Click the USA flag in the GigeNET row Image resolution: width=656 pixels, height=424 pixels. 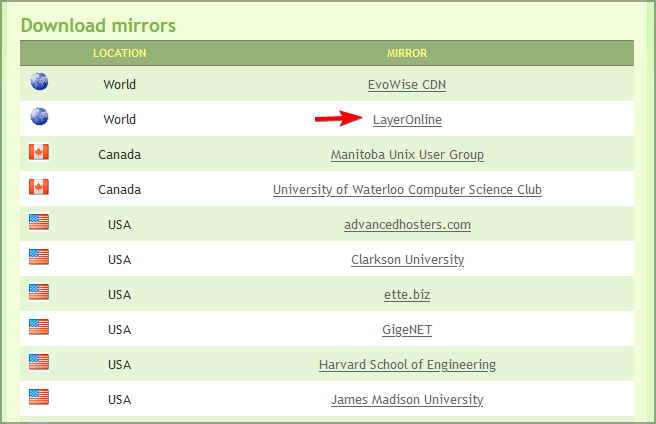tap(39, 328)
